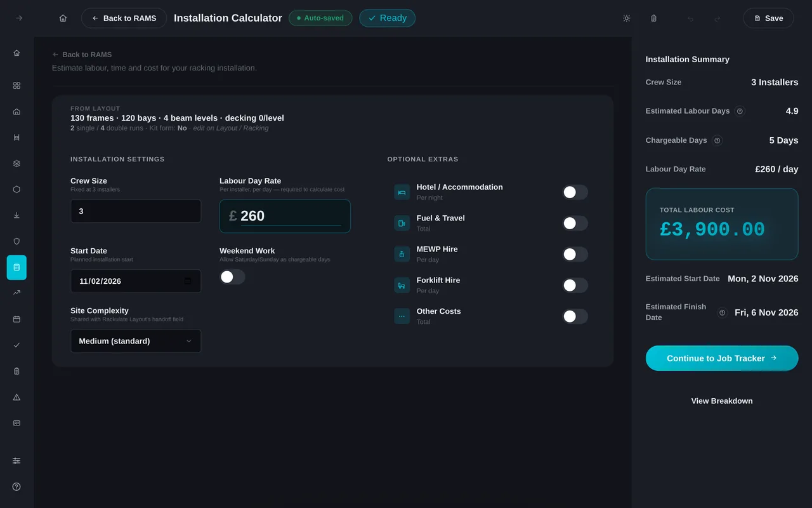
Task: Expand the sidebar with the arrow icon
Action: [x=18, y=18]
